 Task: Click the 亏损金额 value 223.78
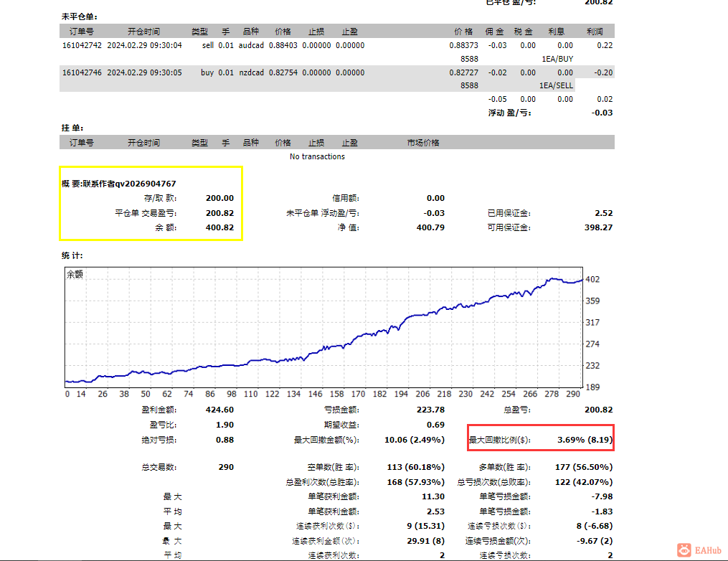tap(430, 410)
